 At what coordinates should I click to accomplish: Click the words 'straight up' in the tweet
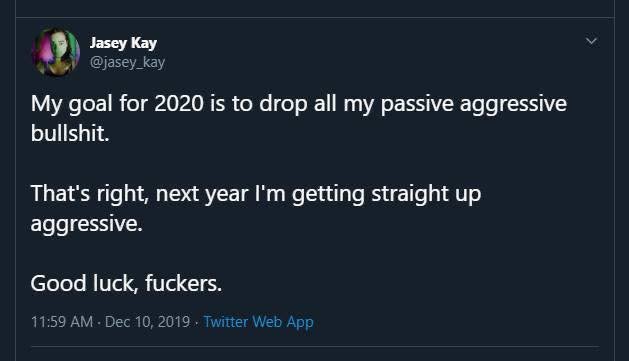pyautogui.click(x=426, y=194)
